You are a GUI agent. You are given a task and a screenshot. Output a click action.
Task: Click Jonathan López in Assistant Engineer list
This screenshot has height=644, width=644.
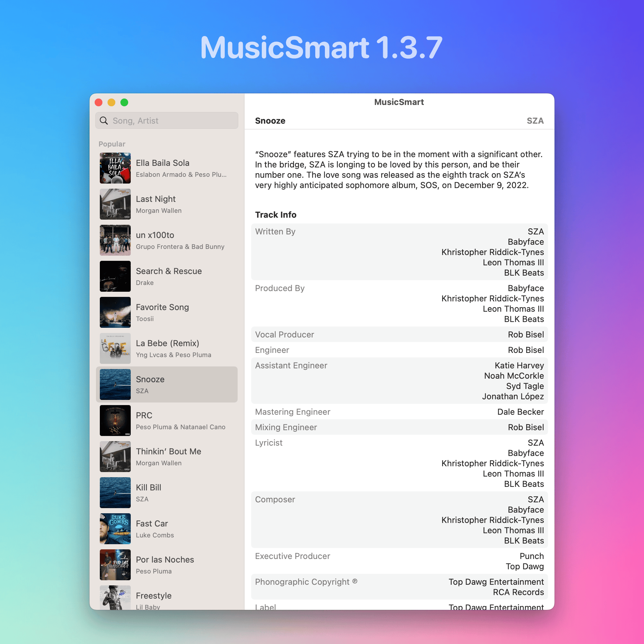[x=513, y=397]
